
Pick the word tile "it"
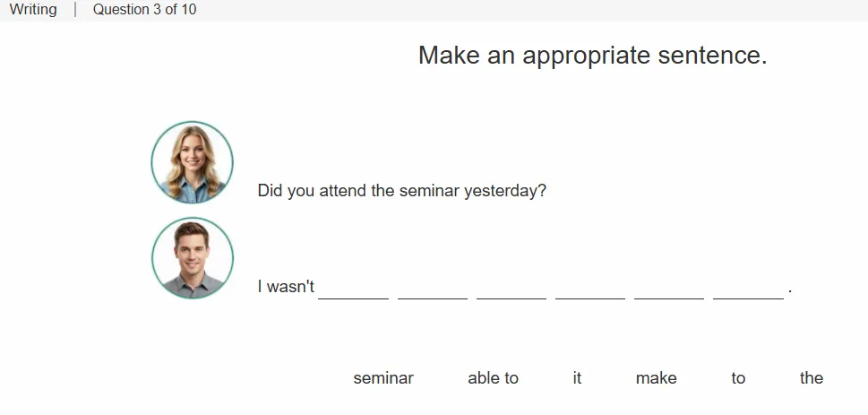577,378
